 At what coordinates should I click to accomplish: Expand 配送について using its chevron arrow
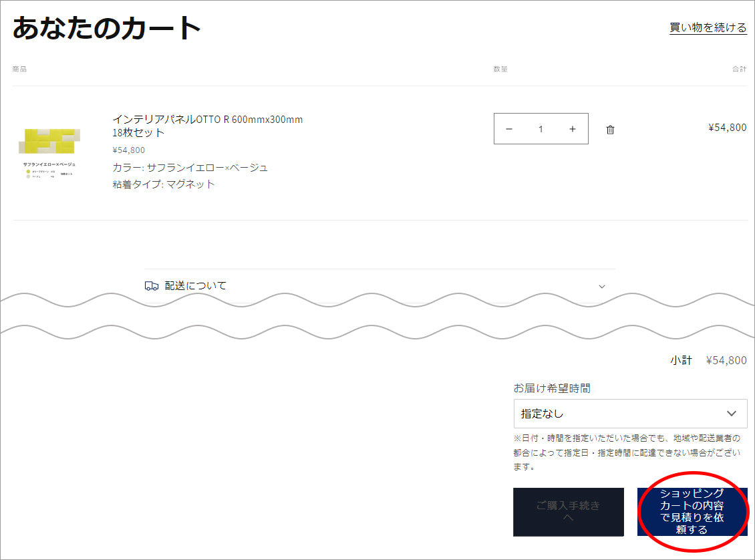[602, 287]
